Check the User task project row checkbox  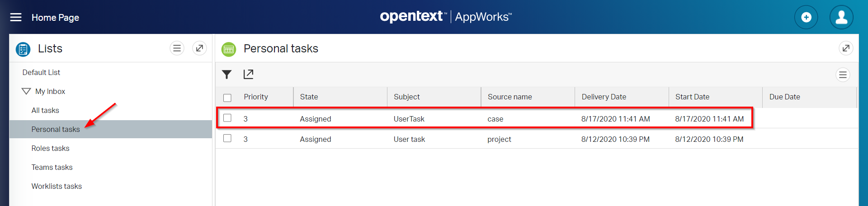[x=227, y=138]
